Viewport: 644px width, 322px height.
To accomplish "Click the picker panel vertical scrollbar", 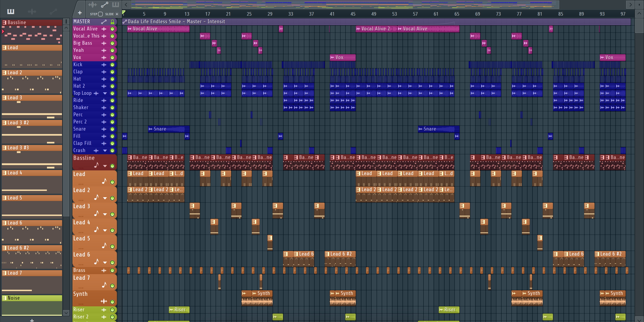I will (66, 124).
